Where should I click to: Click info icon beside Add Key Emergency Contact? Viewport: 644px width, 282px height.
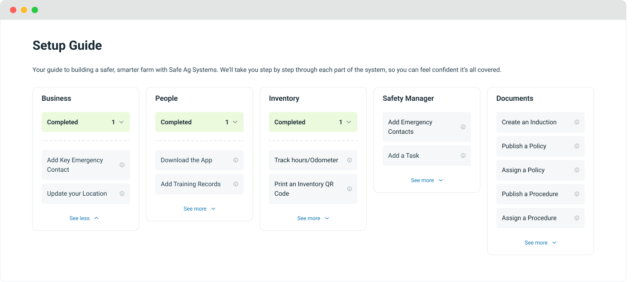pyautogui.click(x=122, y=165)
